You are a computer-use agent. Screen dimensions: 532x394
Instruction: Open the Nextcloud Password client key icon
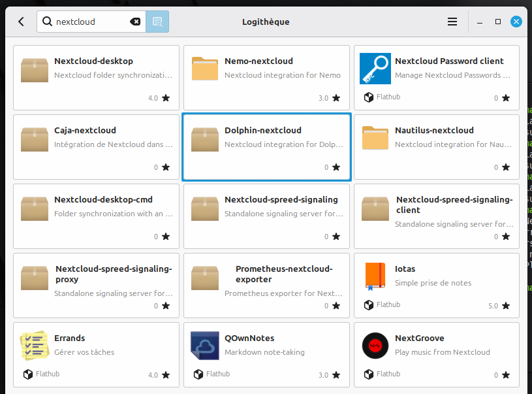375,69
